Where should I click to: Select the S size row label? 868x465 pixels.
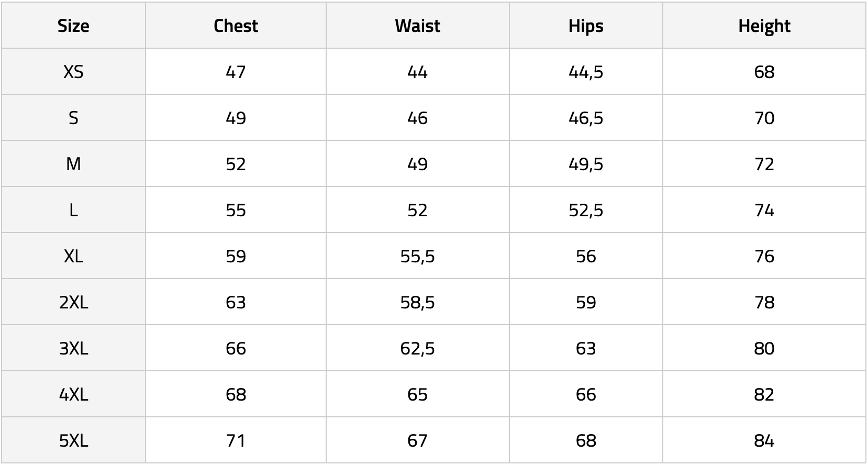(x=73, y=118)
